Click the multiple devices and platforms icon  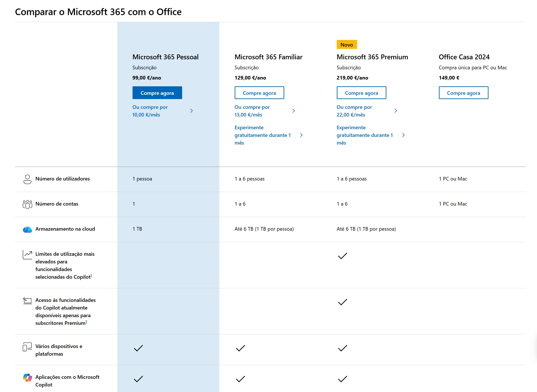tap(27, 347)
